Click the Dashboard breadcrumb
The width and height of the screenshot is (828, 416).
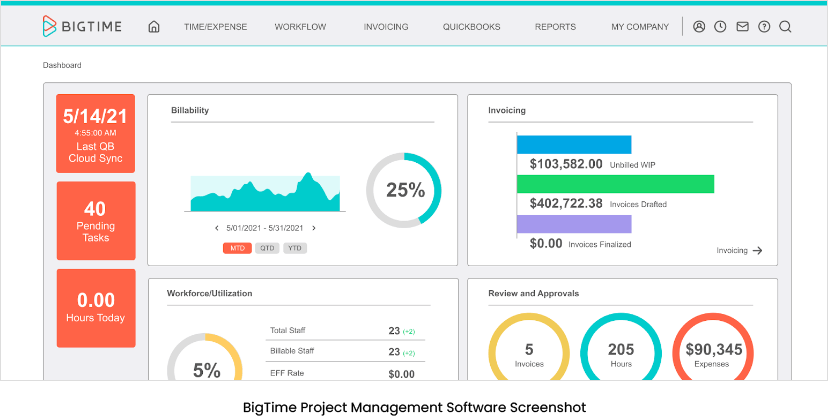point(62,65)
